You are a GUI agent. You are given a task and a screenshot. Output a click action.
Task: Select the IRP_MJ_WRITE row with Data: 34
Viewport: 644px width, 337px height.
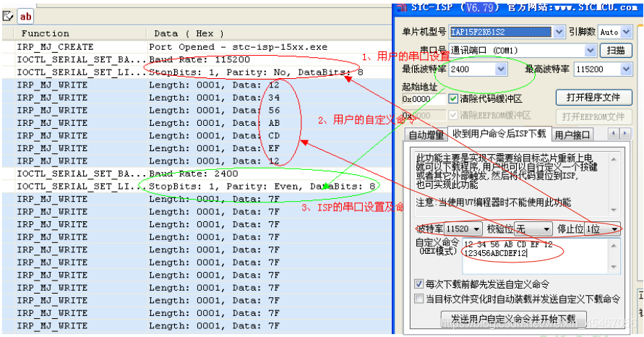coord(197,98)
